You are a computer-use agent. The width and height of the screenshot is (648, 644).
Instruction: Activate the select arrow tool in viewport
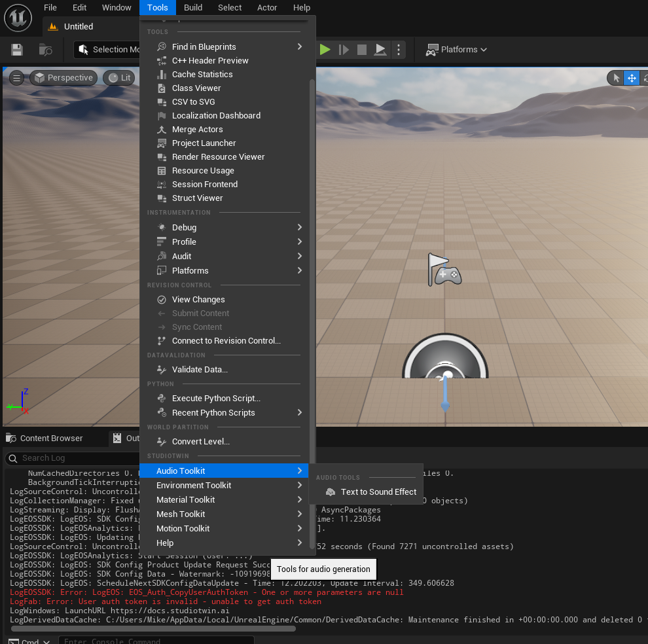[x=616, y=78]
